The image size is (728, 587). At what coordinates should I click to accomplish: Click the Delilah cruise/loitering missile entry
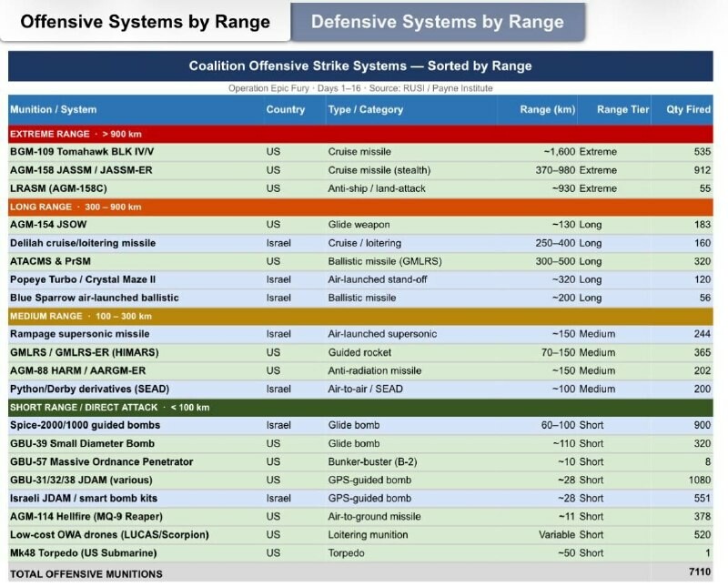click(83, 243)
